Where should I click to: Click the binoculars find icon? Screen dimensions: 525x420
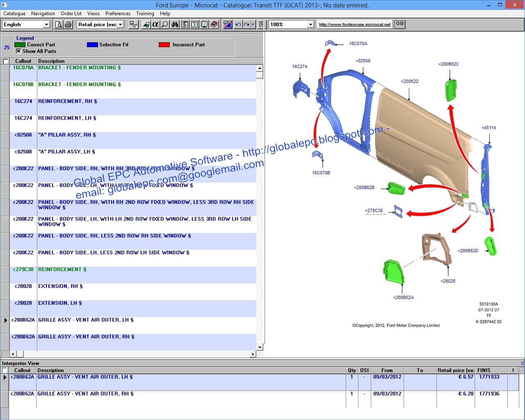click(175, 25)
